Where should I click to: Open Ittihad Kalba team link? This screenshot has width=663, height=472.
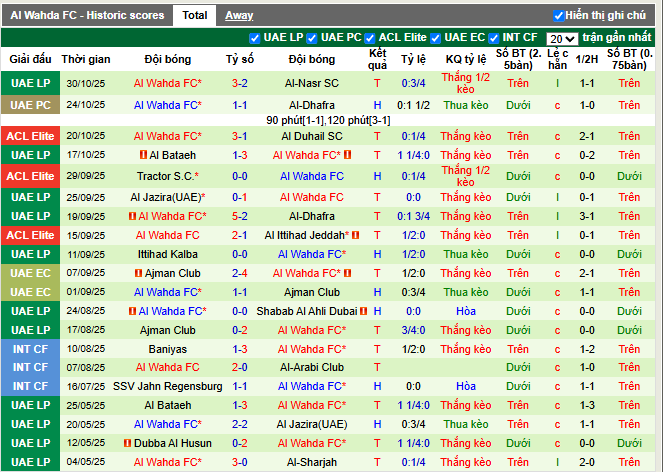point(168,254)
